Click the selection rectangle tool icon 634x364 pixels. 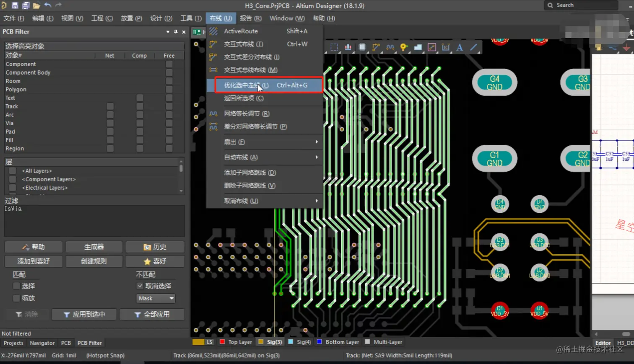pyautogui.click(x=334, y=47)
